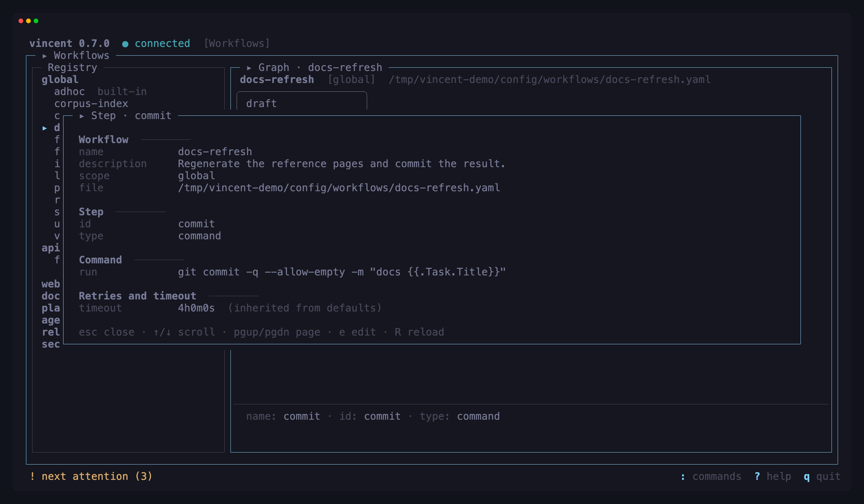Click the red close window dot
Image resolution: width=864 pixels, height=504 pixels.
(x=21, y=21)
